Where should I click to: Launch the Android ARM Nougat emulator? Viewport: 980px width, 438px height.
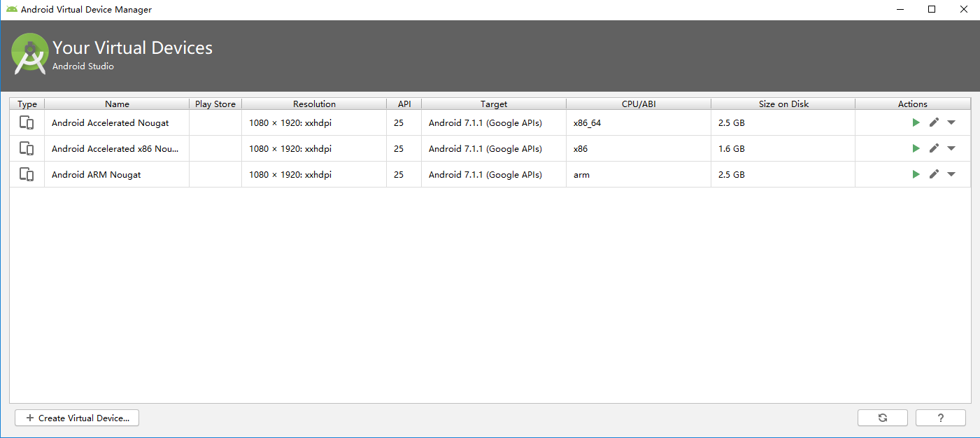tap(916, 174)
